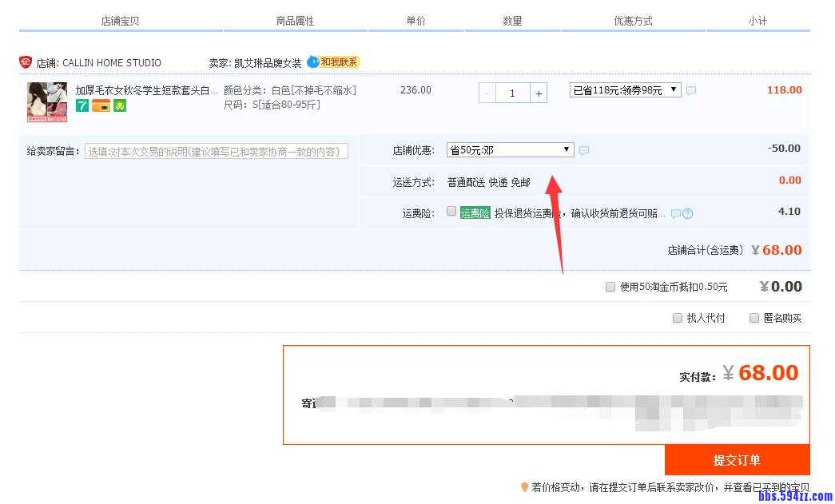Expand the 店铺优惠 省50元 dropdown
835x504 pixels.
[x=510, y=149]
